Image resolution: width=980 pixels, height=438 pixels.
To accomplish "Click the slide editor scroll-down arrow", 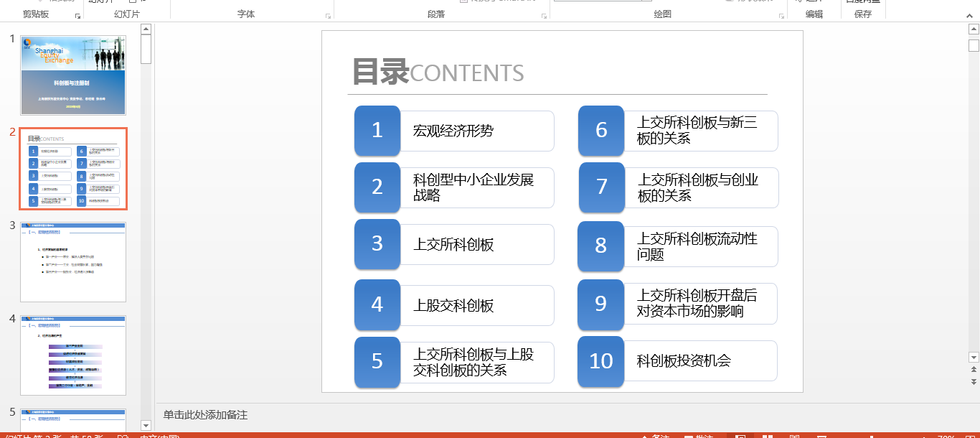I will coord(974,357).
